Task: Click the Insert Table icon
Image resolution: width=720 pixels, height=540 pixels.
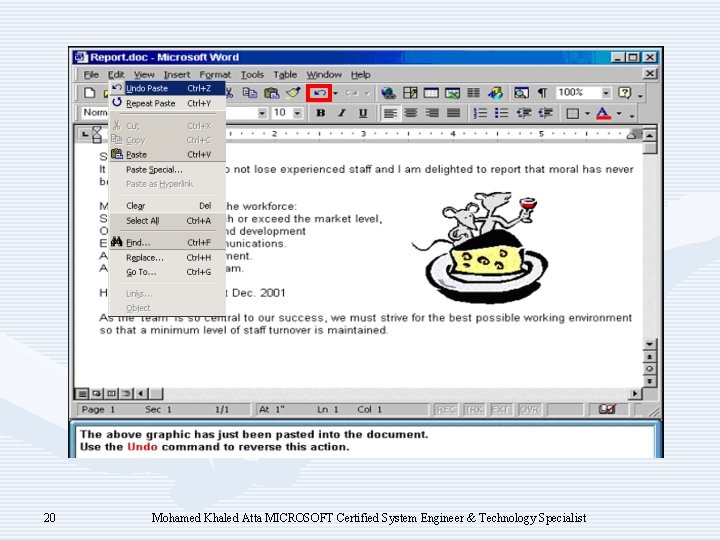Action: click(431, 93)
